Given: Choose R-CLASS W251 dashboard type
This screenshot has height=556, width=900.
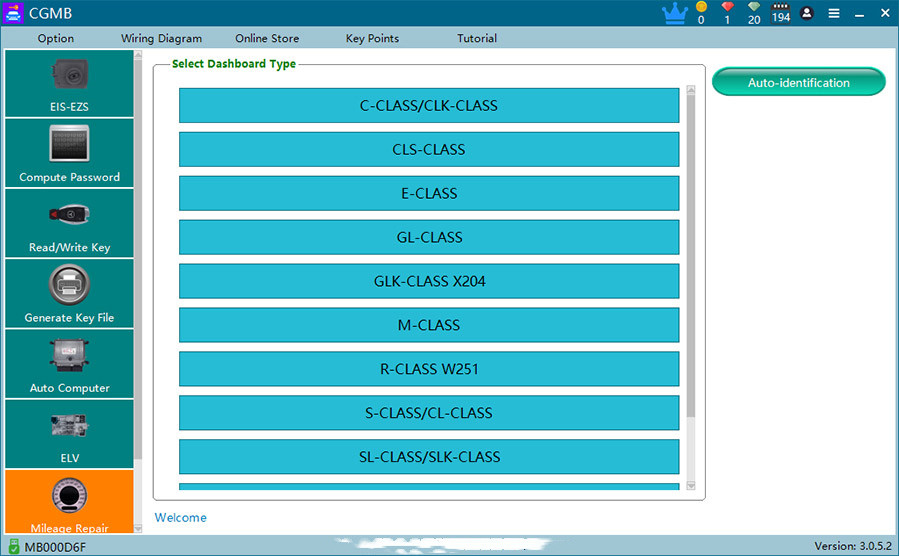Looking at the screenshot, I should click(429, 369).
